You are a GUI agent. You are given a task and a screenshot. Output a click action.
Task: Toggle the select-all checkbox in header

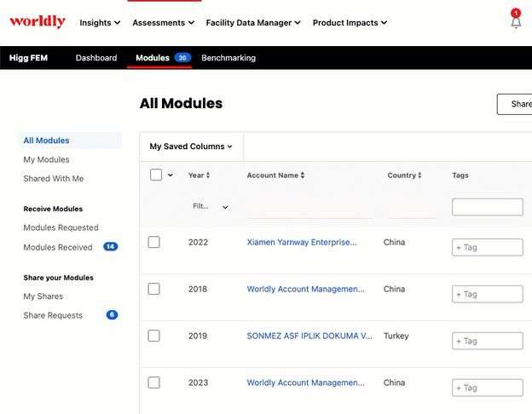point(156,175)
